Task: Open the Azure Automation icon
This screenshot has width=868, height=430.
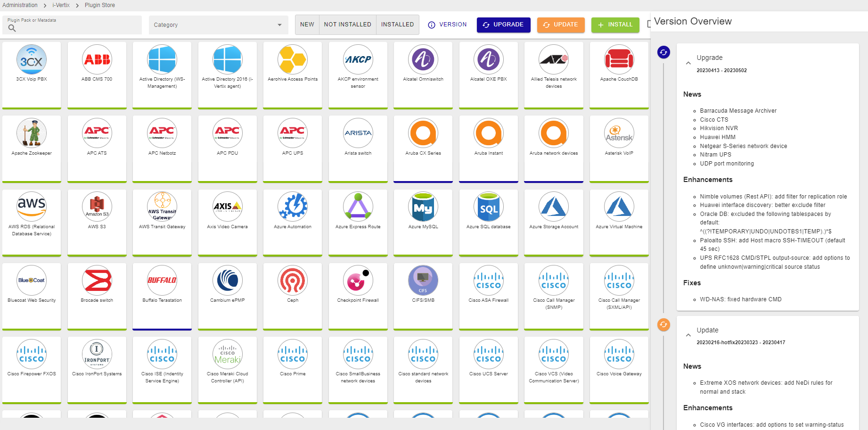Action: [x=293, y=207]
